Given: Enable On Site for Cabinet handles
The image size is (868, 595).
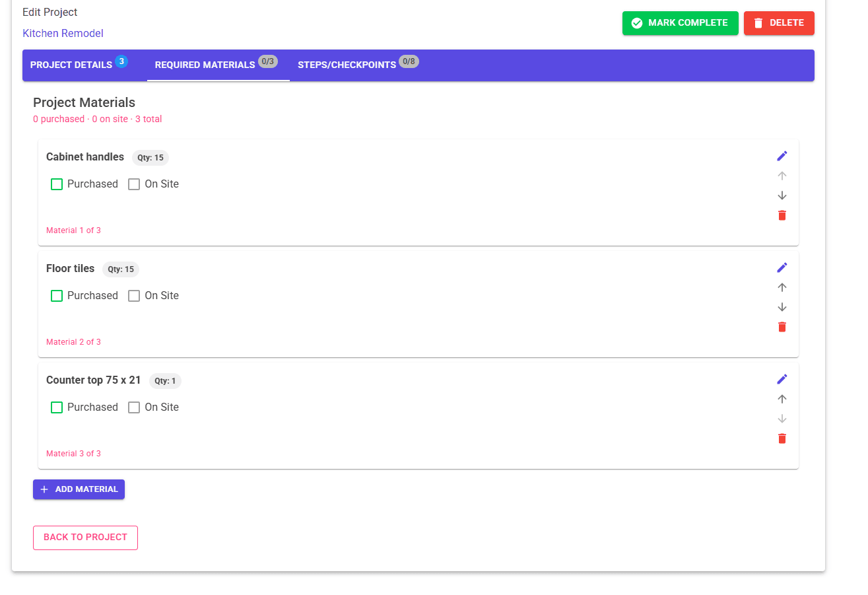Looking at the screenshot, I should tap(134, 184).
